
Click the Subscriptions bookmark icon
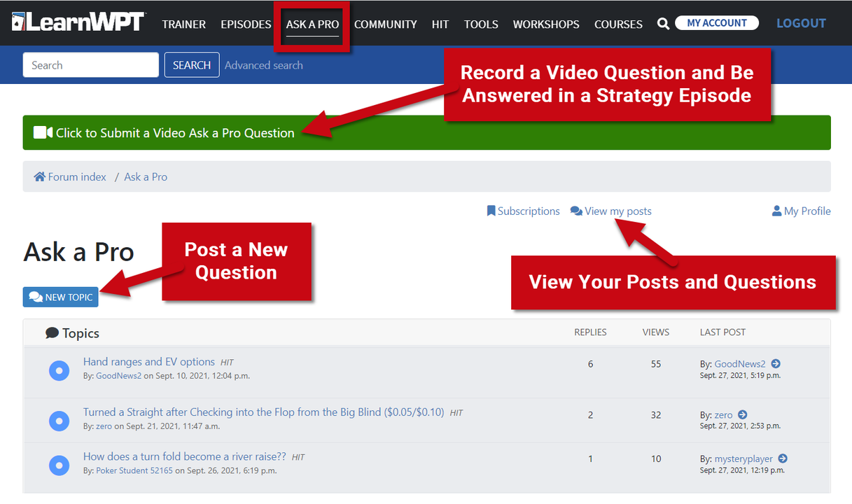(x=491, y=211)
